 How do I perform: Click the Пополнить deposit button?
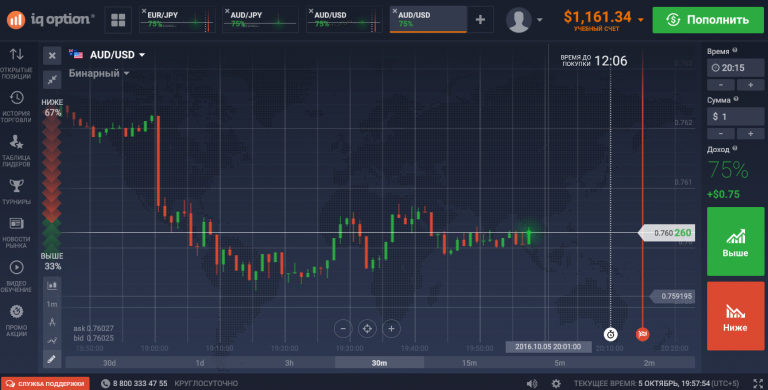pos(708,20)
